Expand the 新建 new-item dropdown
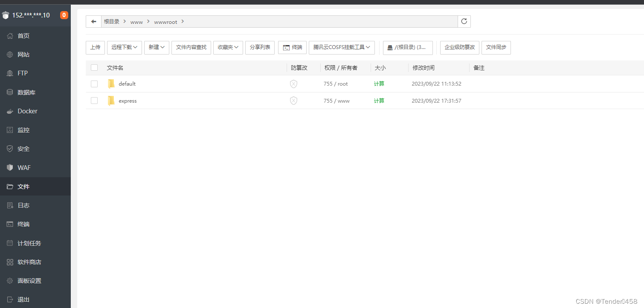Screen dimensions: 644x308 (156, 47)
